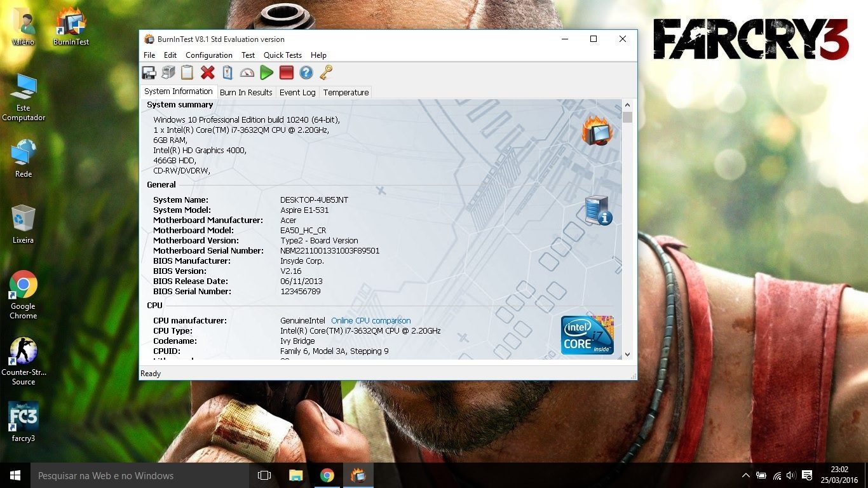The width and height of the screenshot is (868, 488).
Task: Click the volume speaker tray icon
Action: tap(791, 475)
